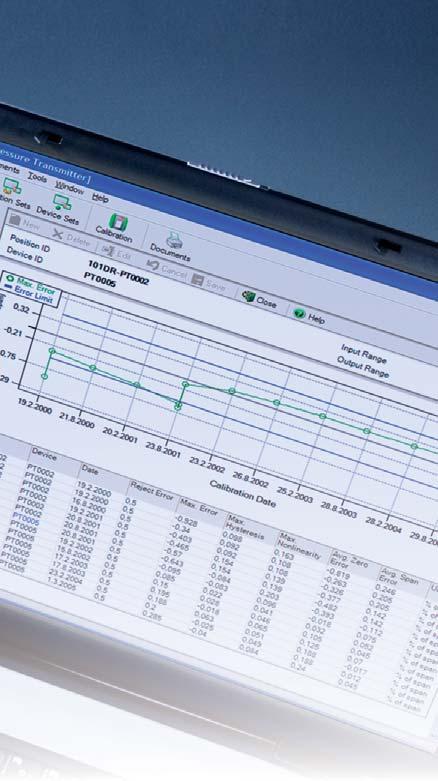Click the graph data point above 28.8.2003
Screen dimensions: 438x781
pos(367,431)
